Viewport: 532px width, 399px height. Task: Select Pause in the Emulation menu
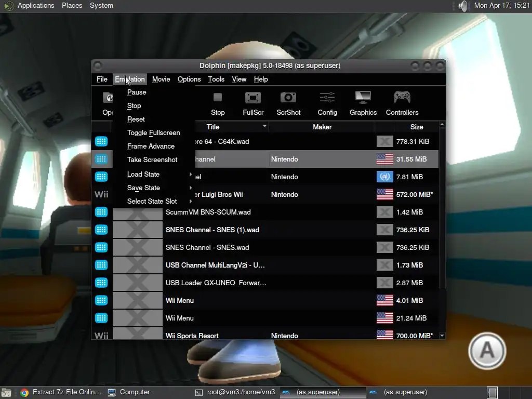(137, 92)
